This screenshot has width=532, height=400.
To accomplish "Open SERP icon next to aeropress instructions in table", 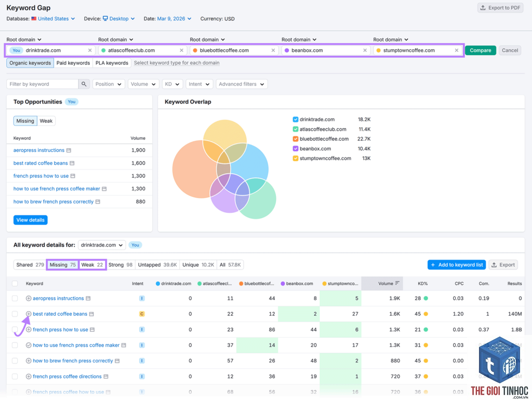I will coord(88,299).
